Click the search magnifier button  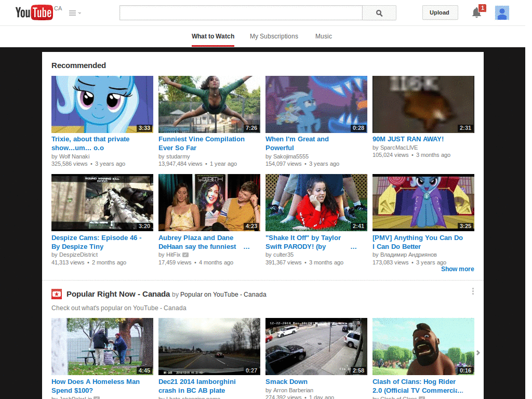[379, 13]
